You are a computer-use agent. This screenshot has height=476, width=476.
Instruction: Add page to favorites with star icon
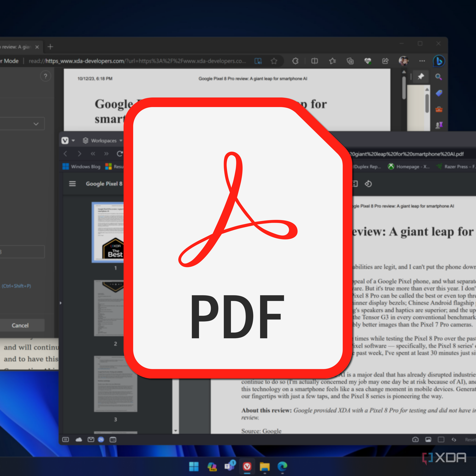[x=274, y=61]
